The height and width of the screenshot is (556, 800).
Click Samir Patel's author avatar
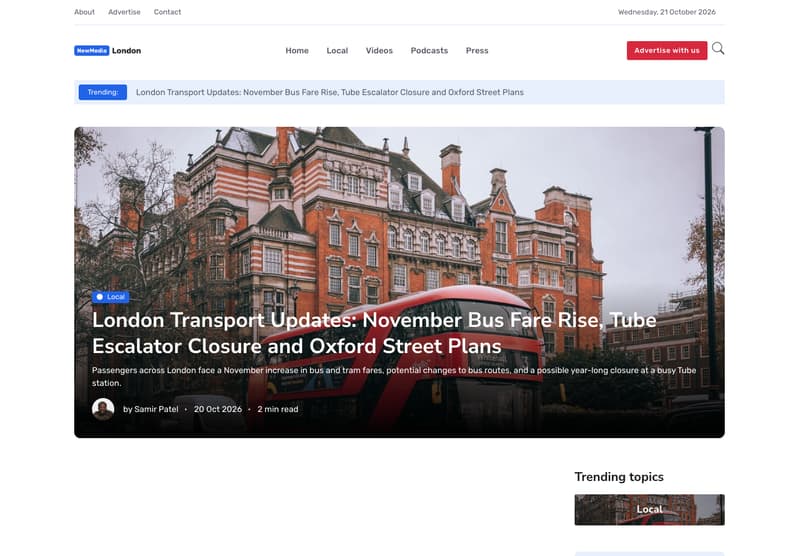click(x=103, y=409)
